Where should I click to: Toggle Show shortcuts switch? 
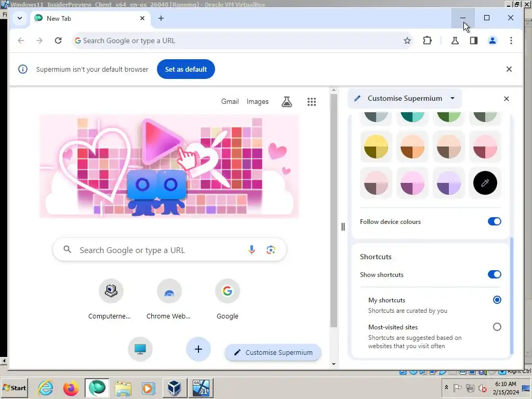pyautogui.click(x=495, y=274)
